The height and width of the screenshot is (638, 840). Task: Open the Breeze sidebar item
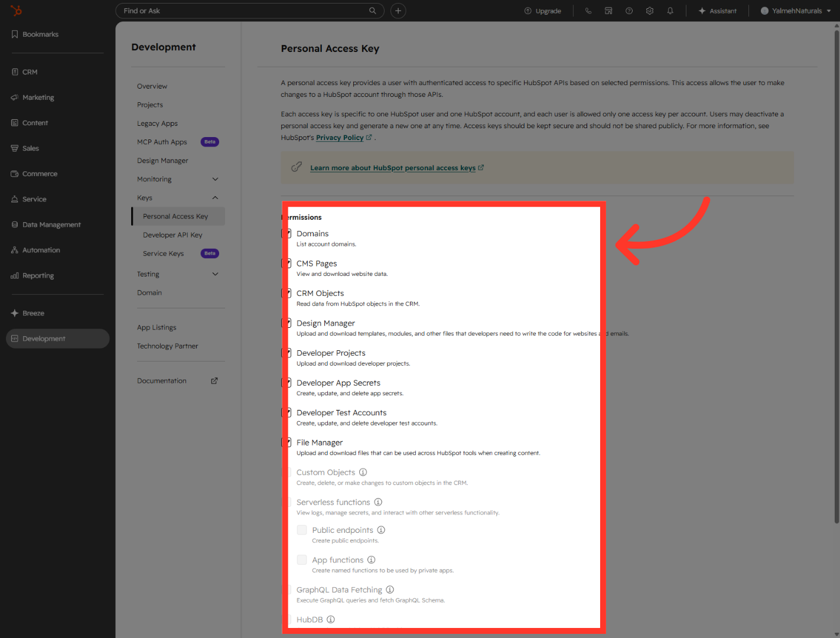pyautogui.click(x=28, y=313)
